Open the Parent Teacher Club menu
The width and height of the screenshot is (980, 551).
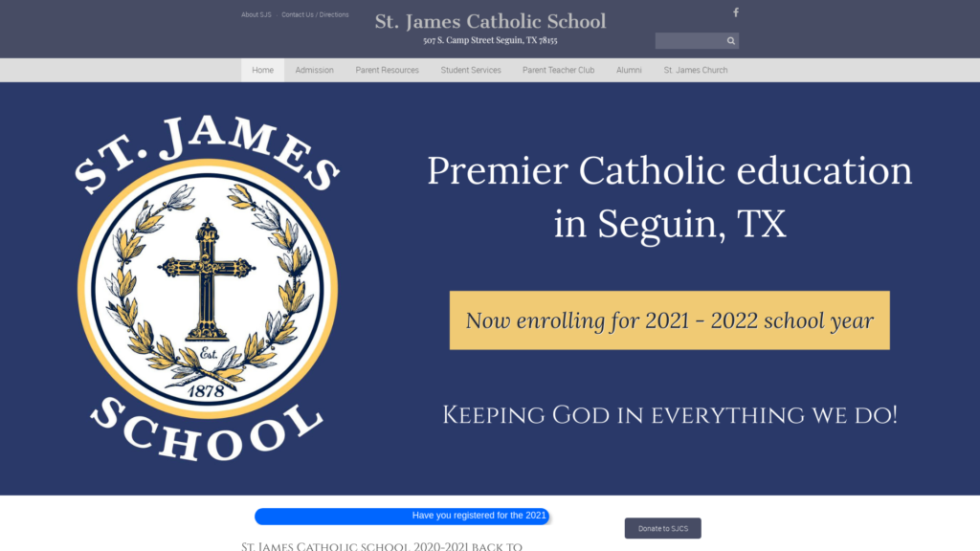pyautogui.click(x=558, y=70)
